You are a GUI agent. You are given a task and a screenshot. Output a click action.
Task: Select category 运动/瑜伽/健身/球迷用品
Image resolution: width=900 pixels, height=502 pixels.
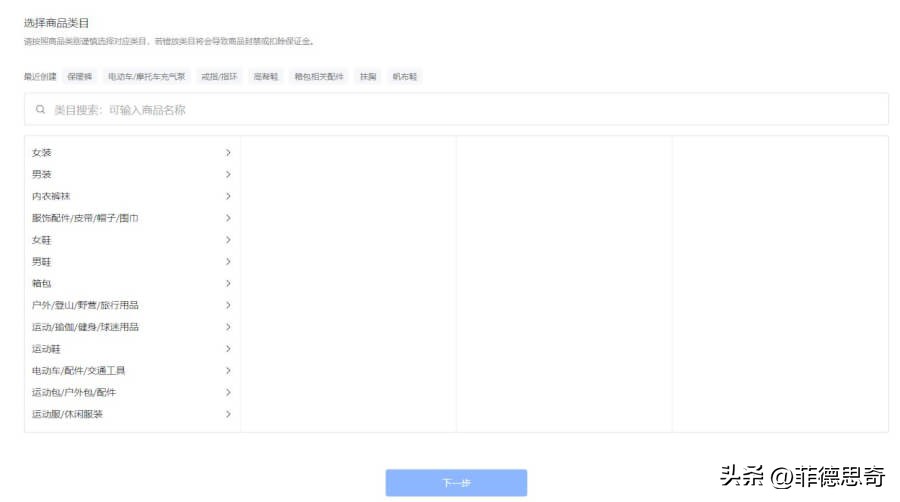click(132, 327)
